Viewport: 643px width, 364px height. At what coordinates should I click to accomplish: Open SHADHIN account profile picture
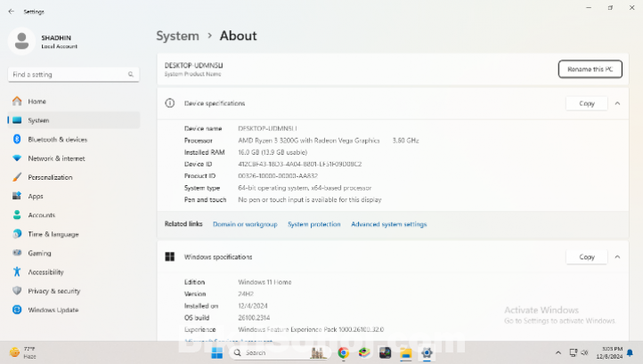pyautogui.click(x=21, y=41)
